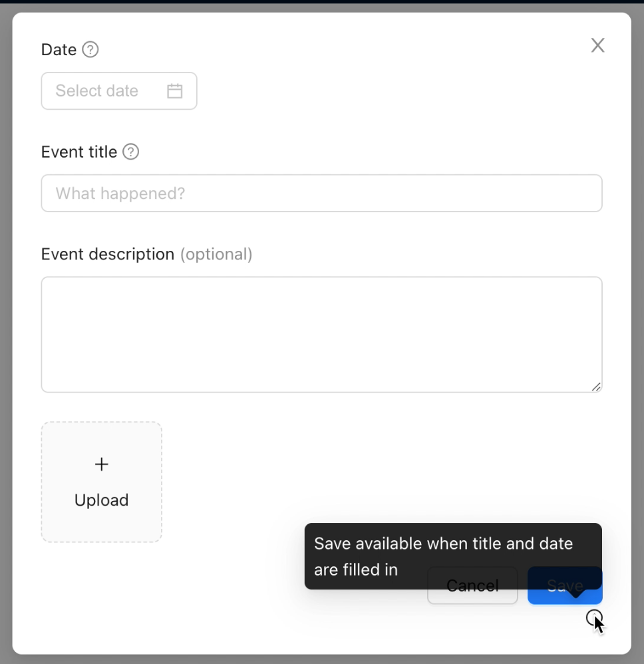Open the calendar icon in date field
Screen dimensions: 644x664
[x=174, y=91]
